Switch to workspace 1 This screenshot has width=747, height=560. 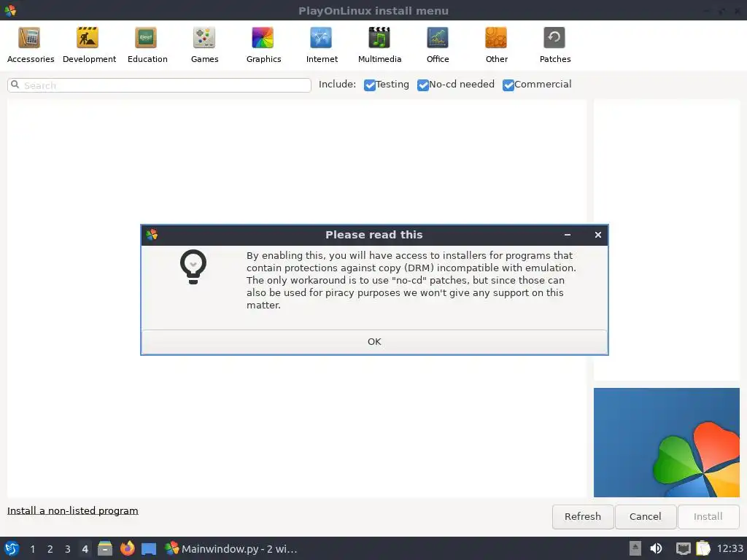point(32,549)
